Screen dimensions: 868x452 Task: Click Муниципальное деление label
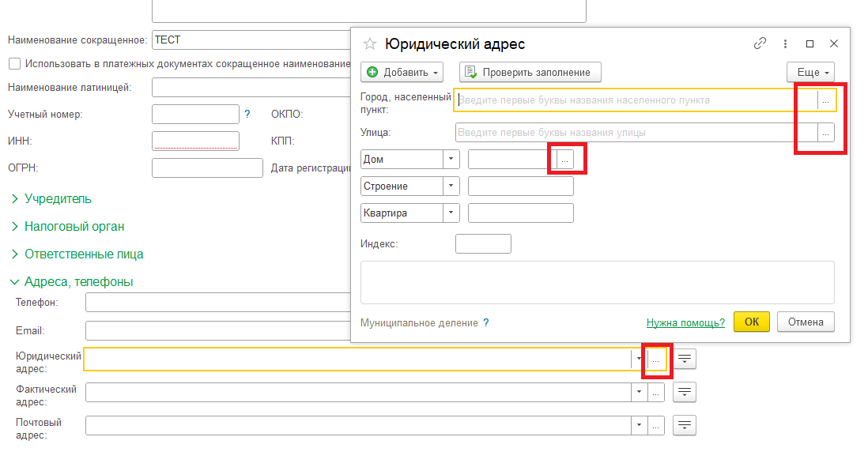coord(419,322)
